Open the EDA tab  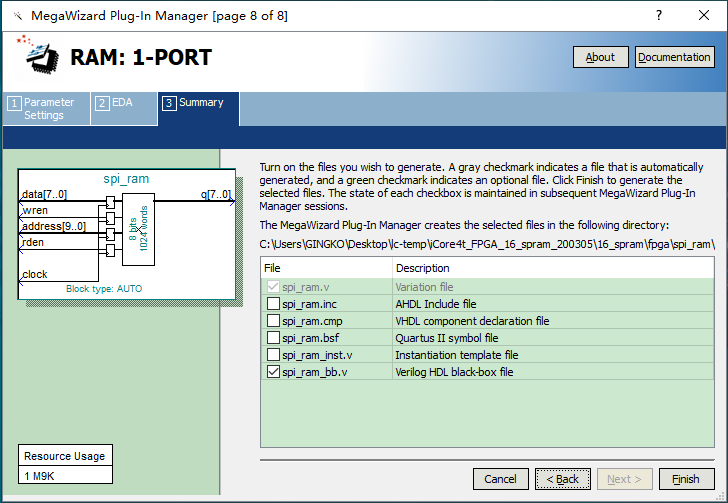pos(124,102)
